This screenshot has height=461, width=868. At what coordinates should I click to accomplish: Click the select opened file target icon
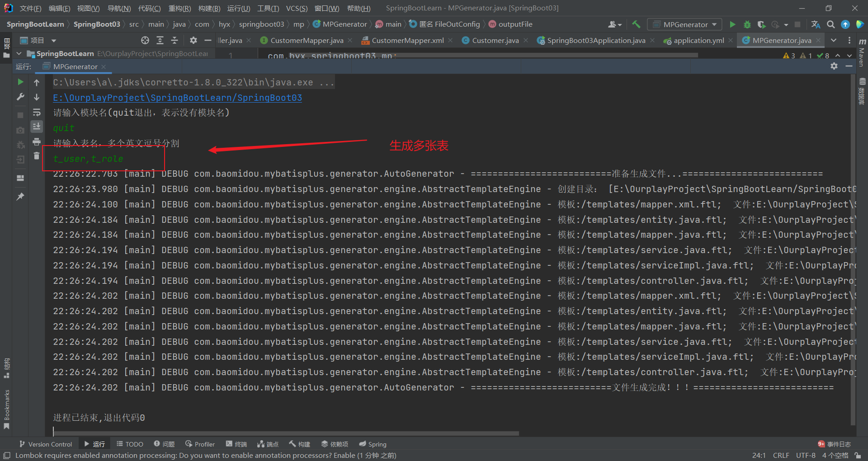point(145,40)
